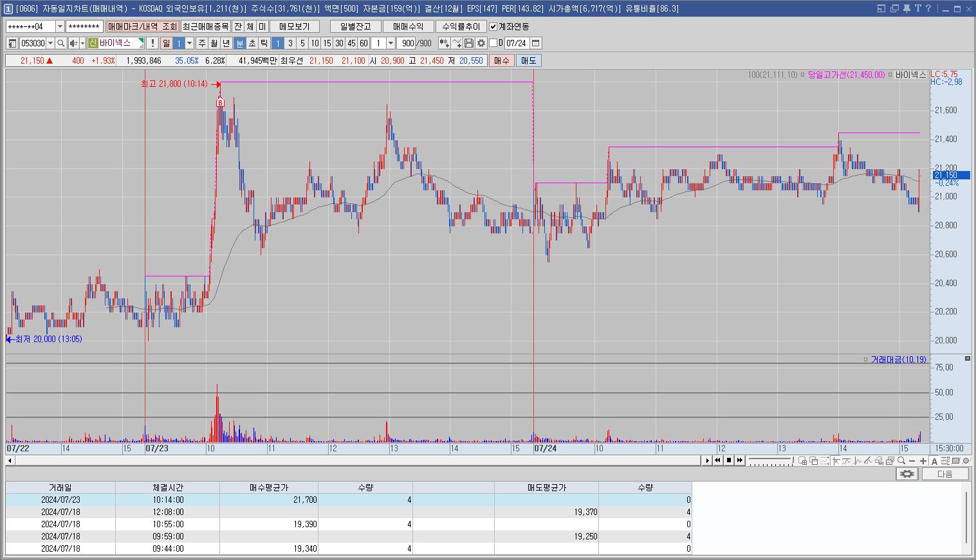The height and width of the screenshot is (560, 976).
Task: Select the 주 weekly period toggle
Action: 202,43
